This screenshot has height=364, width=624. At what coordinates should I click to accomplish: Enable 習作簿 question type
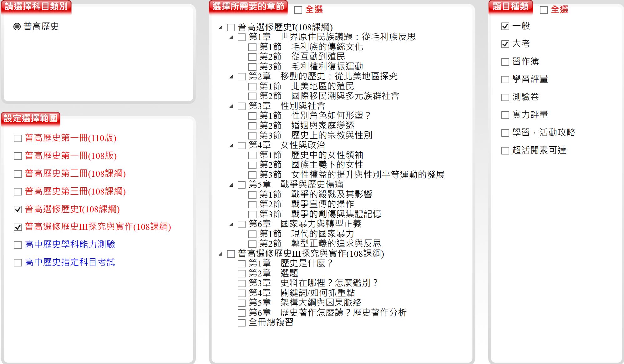pyautogui.click(x=505, y=62)
